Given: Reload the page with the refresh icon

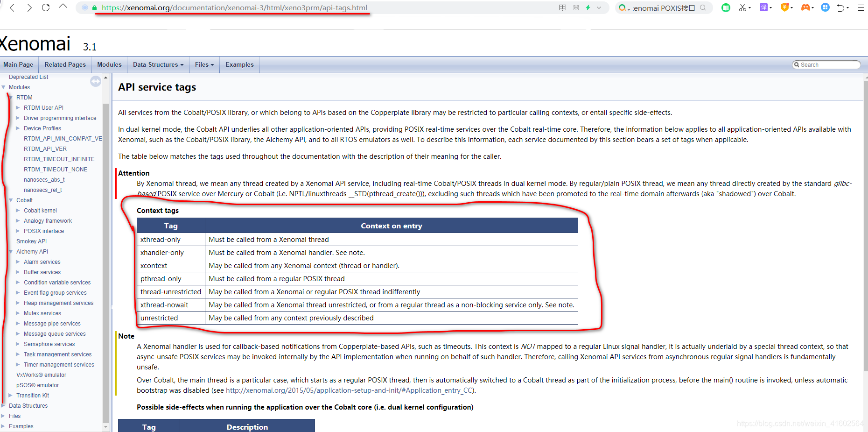Looking at the screenshot, I should pyautogui.click(x=46, y=8).
